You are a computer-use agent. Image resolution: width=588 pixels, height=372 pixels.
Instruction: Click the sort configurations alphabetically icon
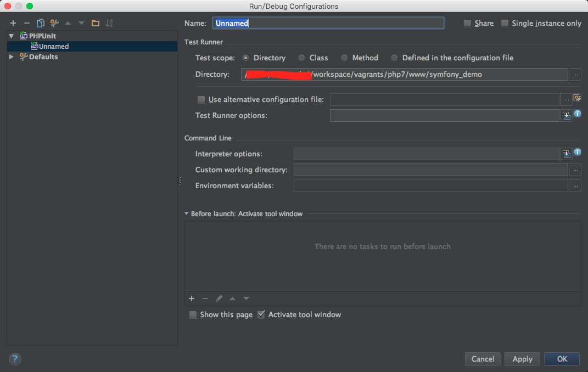(x=109, y=23)
